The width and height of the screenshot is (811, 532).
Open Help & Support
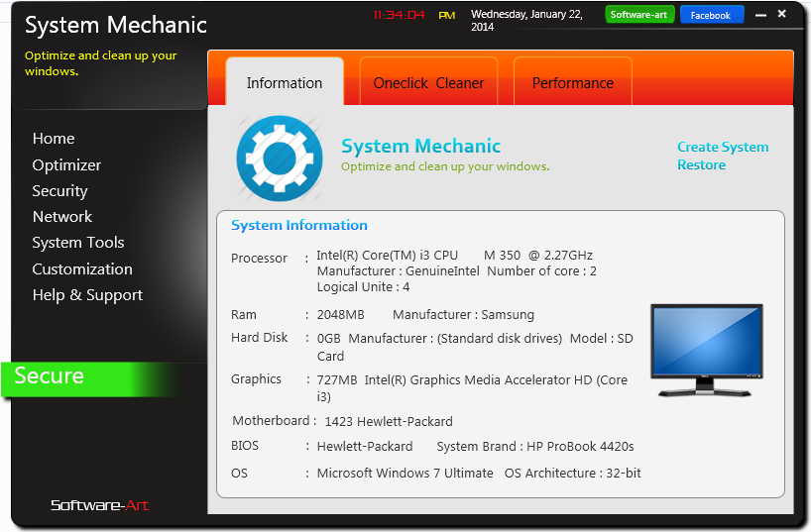click(x=87, y=294)
